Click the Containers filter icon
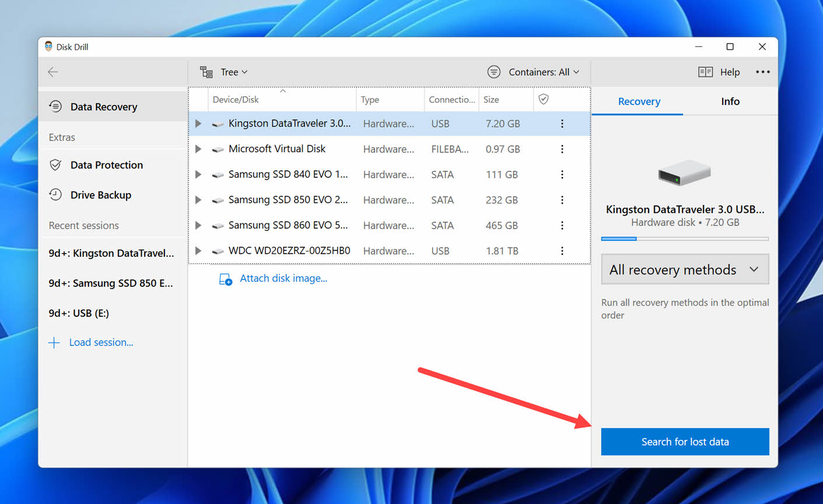The image size is (823, 504). coord(494,72)
